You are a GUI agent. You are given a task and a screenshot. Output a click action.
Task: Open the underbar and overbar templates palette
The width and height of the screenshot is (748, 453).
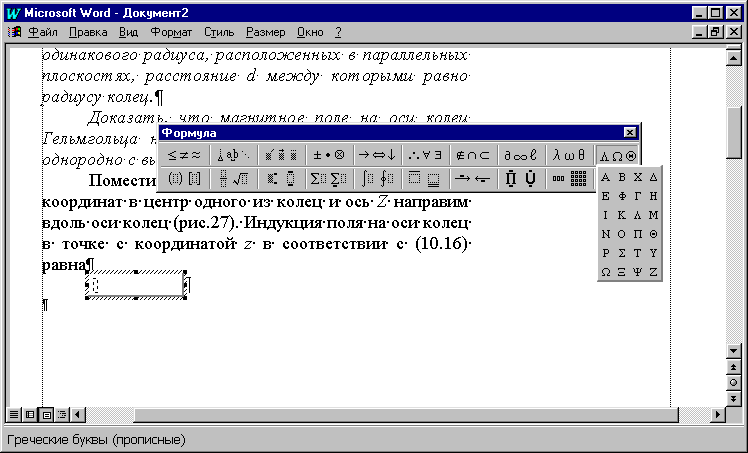coord(426,179)
